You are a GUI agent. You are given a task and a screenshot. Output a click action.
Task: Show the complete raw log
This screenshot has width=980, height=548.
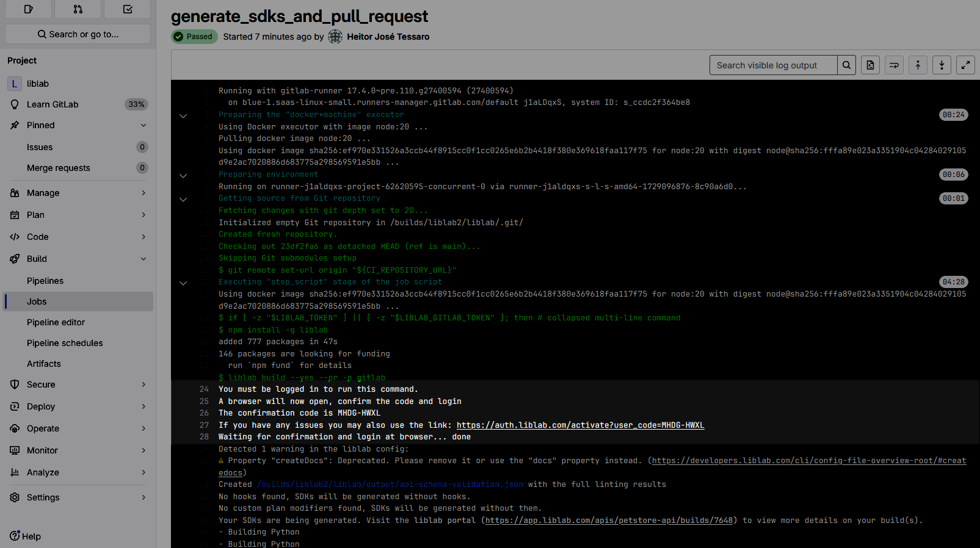coord(870,65)
